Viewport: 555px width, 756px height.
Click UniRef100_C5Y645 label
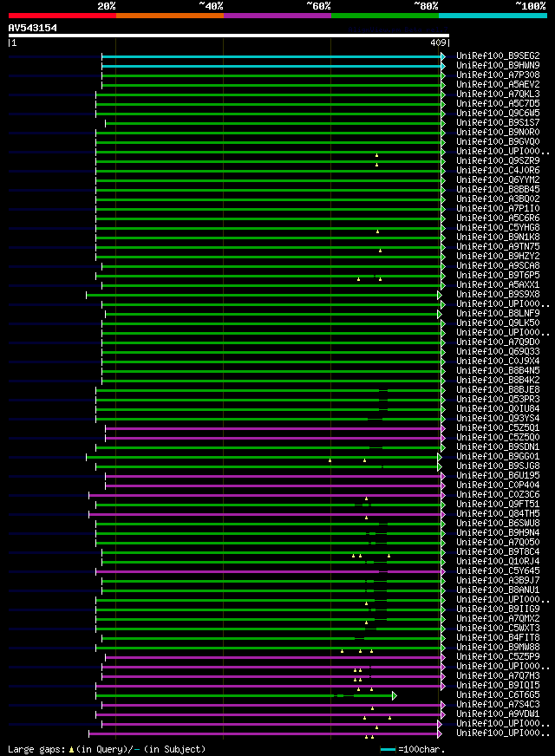pos(498,570)
